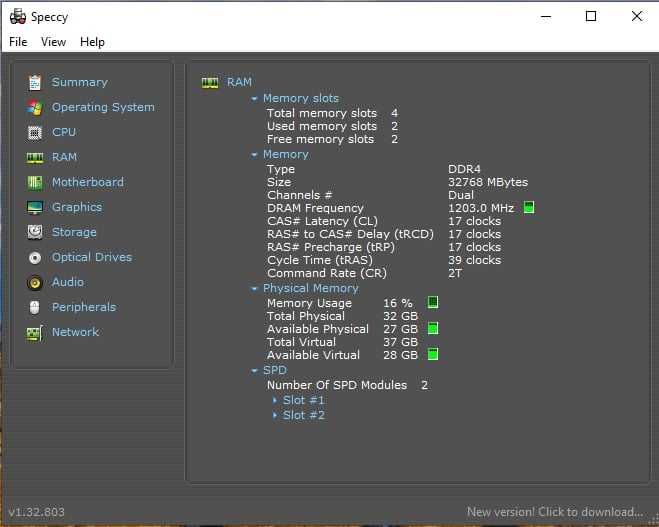Click the Optical Drives disc icon
The image size is (659, 527).
pos(35,258)
